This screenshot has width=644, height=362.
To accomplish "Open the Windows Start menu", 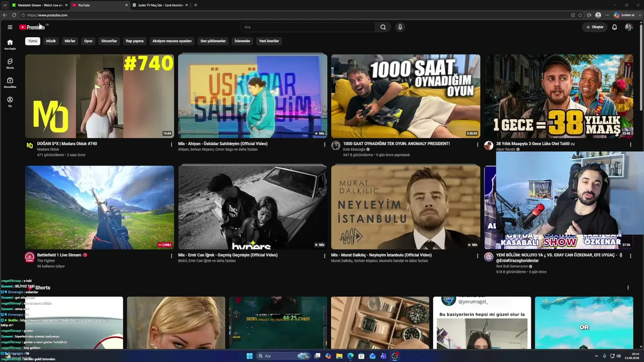I will [x=250, y=356].
